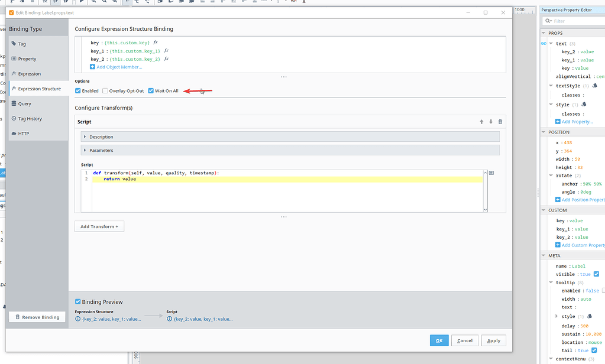This screenshot has height=364, width=605.
Task: Uncheck the Enabled option
Action: pos(77,90)
